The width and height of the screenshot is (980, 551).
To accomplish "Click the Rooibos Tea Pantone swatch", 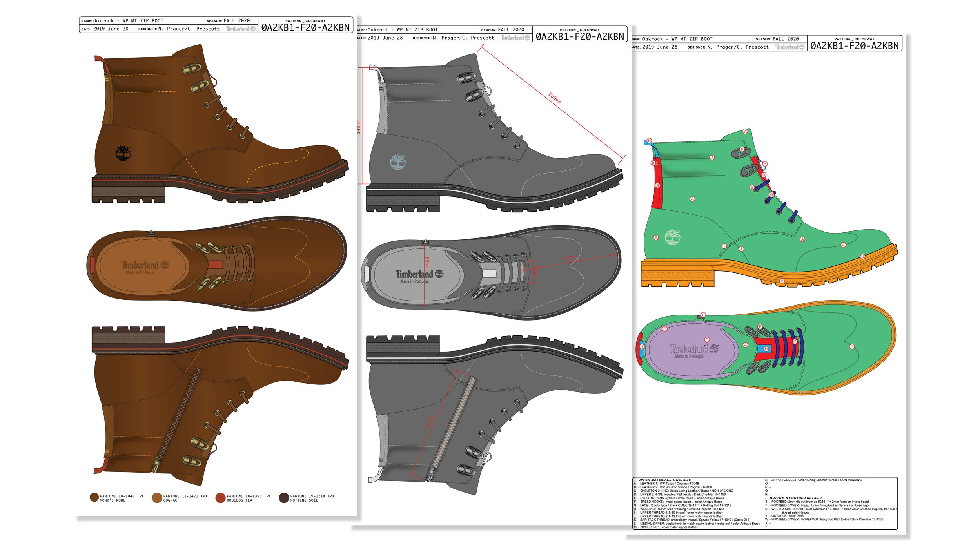I will tap(220, 498).
